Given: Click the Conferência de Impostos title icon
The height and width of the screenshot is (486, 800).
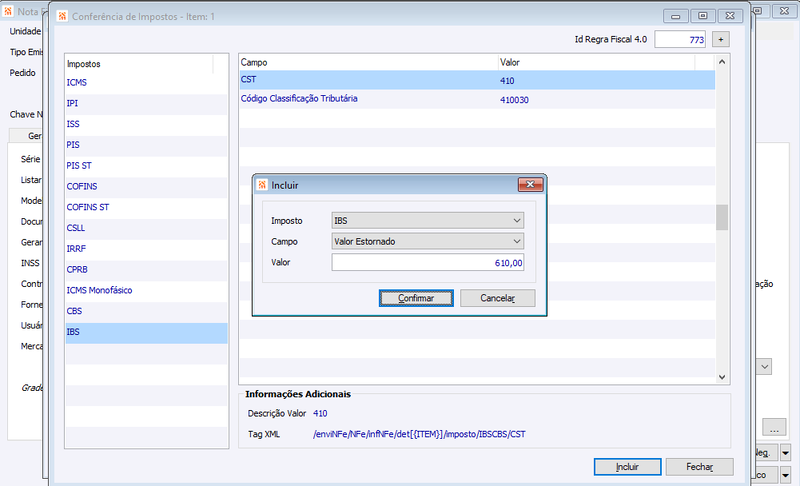Looking at the screenshot, I should [62, 16].
